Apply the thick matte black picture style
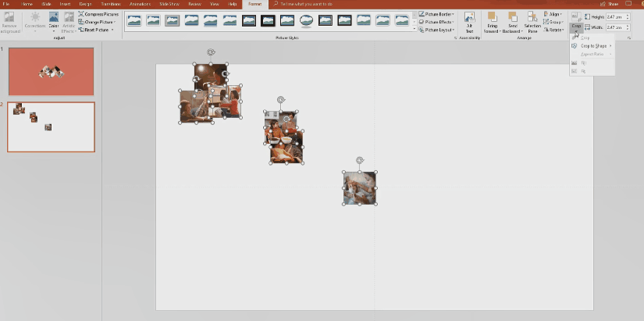The height and width of the screenshot is (321, 644). point(268,20)
